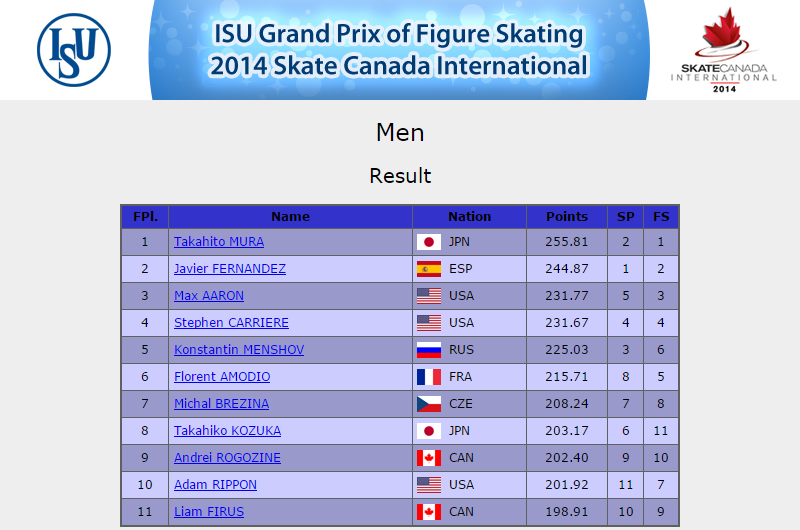Select the Florent AMODIO link
Image resolution: width=800 pixels, height=530 pixels.
coord(222,377)
